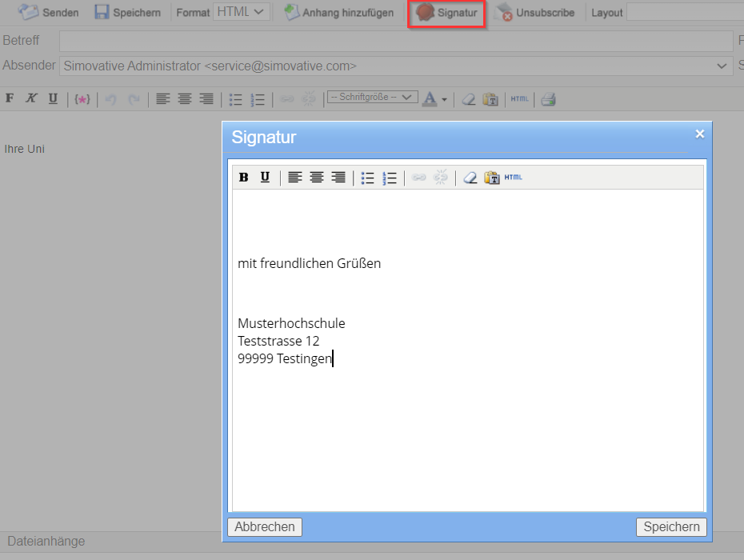The height and width of the screenshot is (560, 744).
Task: Click the '99999 Testingen' signature line
Action: [285, 358]
